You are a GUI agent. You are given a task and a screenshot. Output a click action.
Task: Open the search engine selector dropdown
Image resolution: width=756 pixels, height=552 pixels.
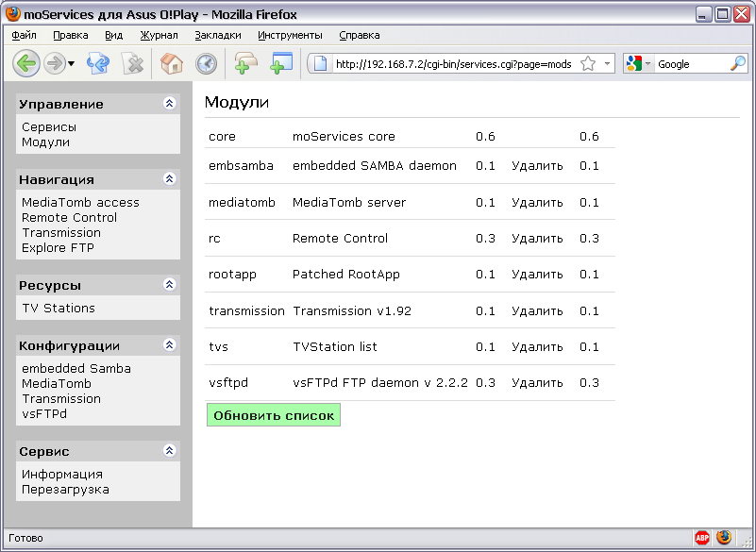(x=639, y=64)
